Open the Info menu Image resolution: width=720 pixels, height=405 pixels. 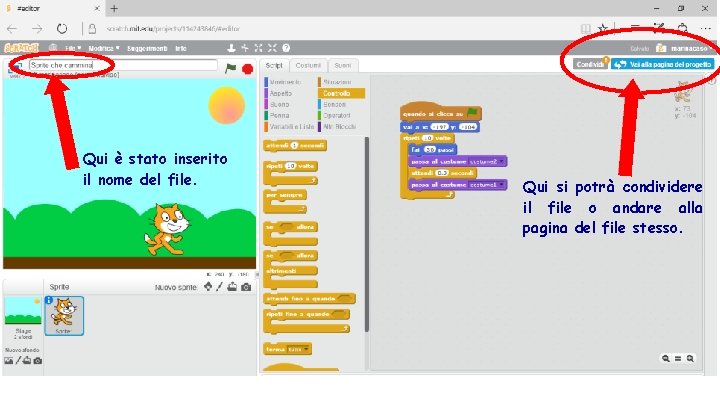(181, 48)
